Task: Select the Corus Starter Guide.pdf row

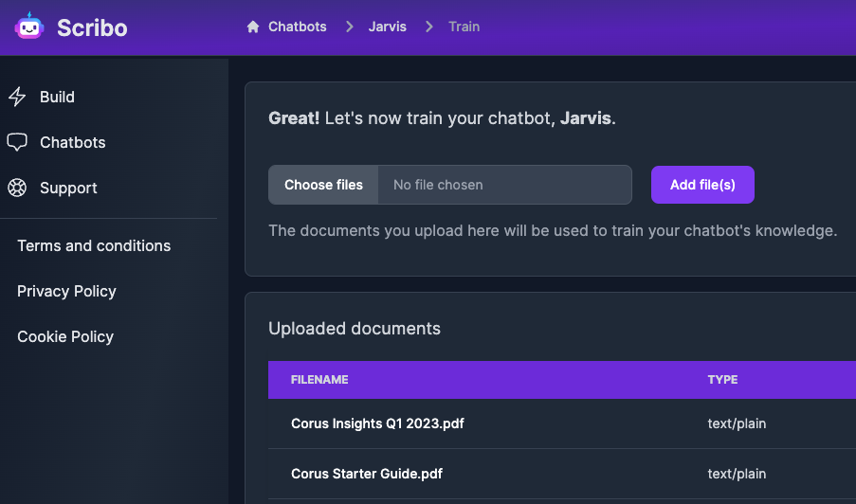Action: pos(562,474)
